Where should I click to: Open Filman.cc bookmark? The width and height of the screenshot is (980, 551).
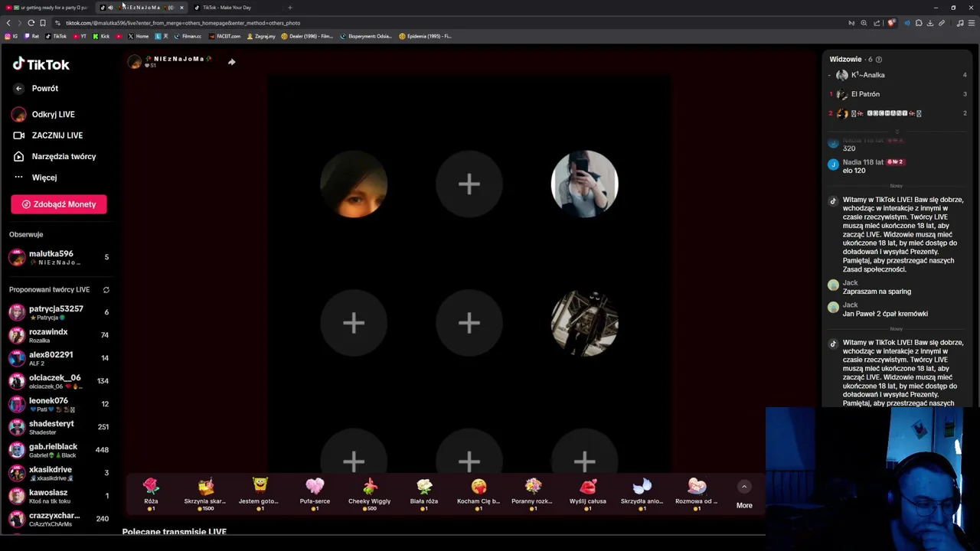(x=188, y=36)
